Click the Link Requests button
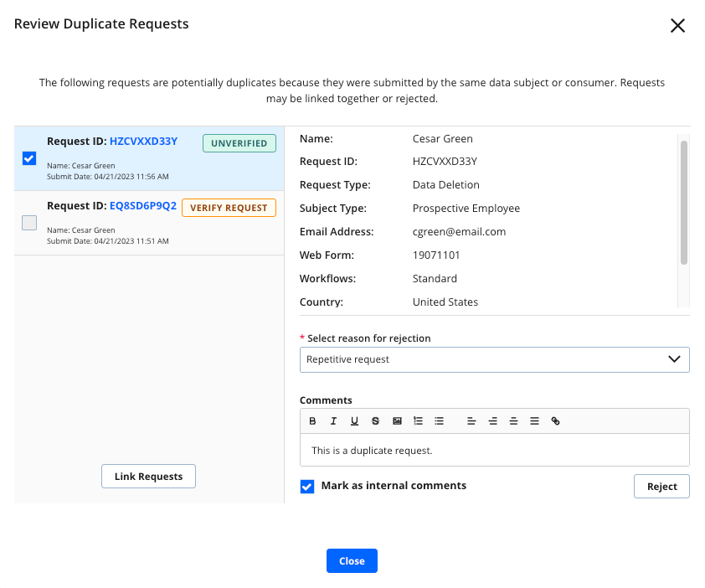This screenshot has width=705, height=588. (x=148, y=477)
